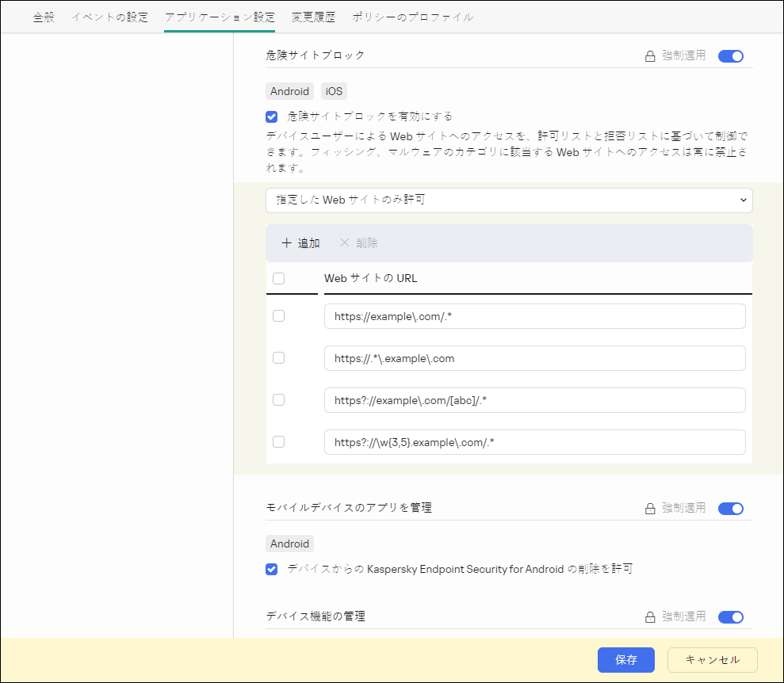The image size is (784, 683).
Task: Uncheck Kaspersky Endpoint Security の削除を許可 checkbox
Action: coord(272,569)
